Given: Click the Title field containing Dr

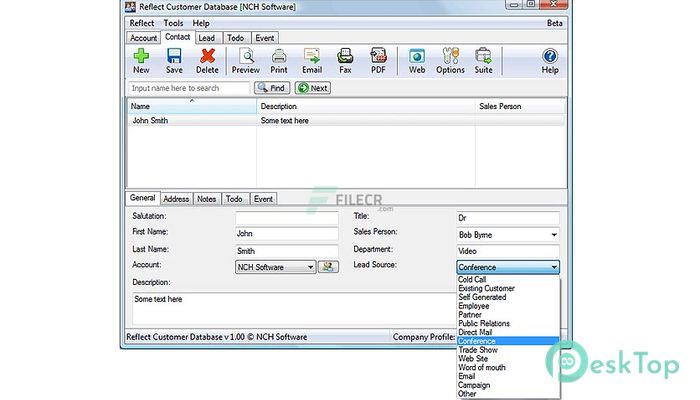Looking at the screenshot, I should point(508,218).
